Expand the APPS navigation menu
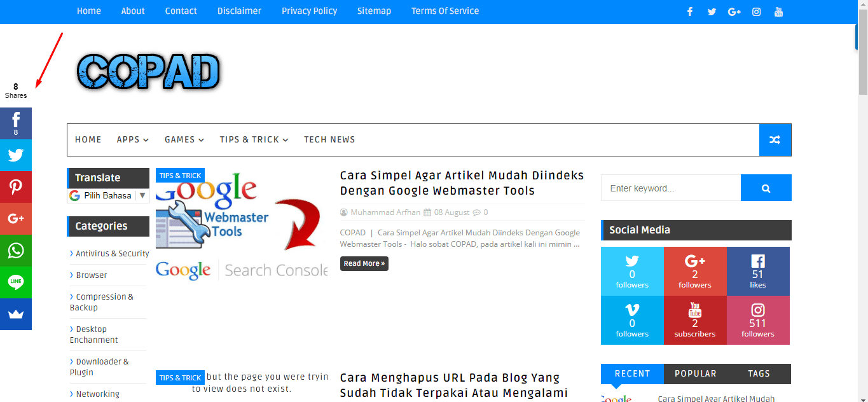Screen dimensions: 868x402 point(132,140)
